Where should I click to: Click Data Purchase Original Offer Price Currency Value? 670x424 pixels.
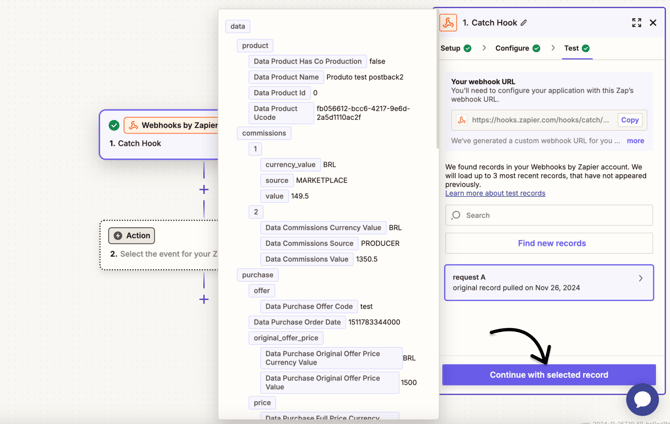point(331,358)
